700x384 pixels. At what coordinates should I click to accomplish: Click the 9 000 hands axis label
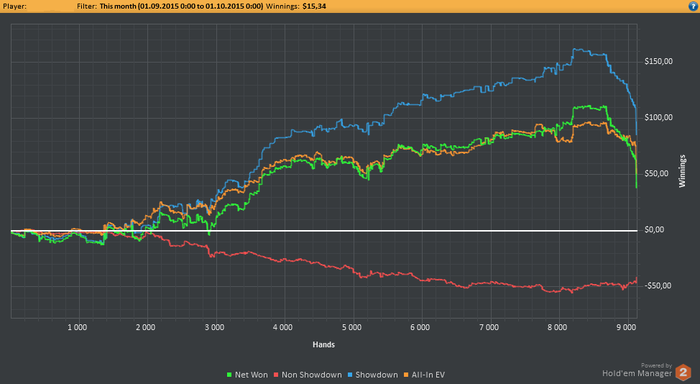[x=626, y=328]
